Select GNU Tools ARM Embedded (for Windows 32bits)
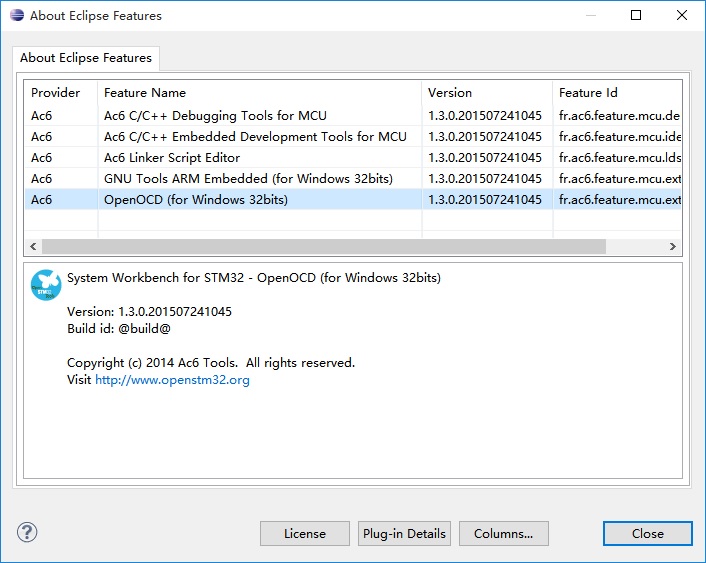Viewport: 706px width, 563px height. 353,179
